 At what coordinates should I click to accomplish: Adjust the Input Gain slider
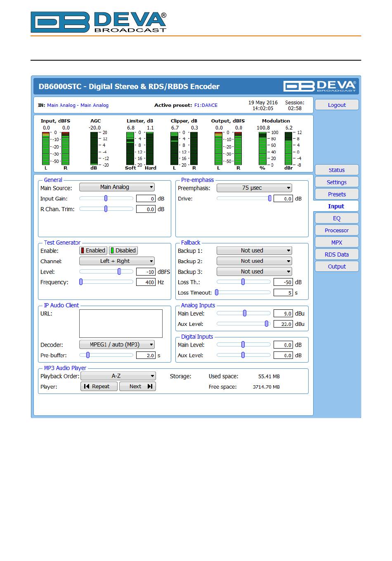tap(106, 198)
